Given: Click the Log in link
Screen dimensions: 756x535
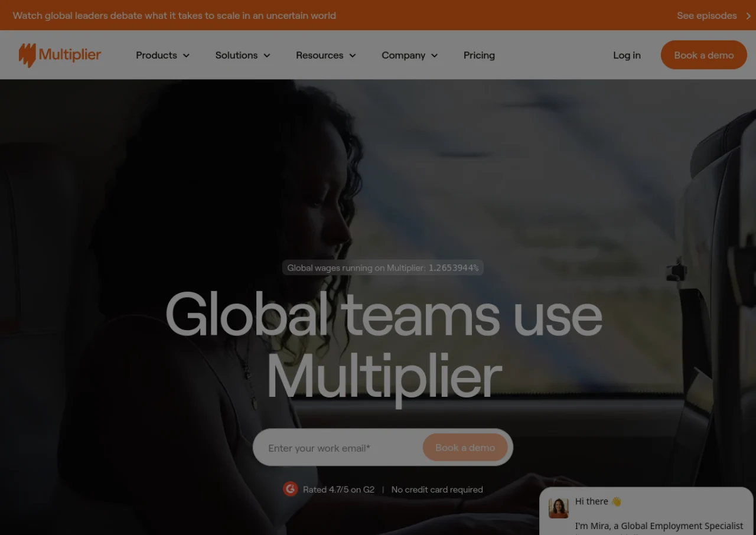Looking at the screenshot, I should [627, 55].
